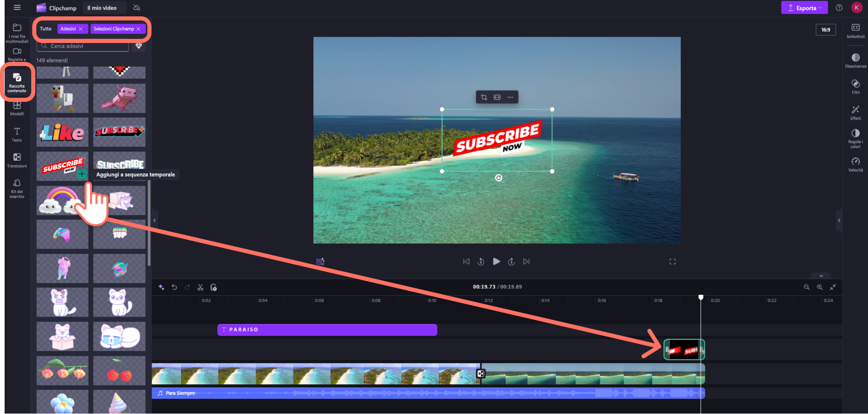Add Subscribe Now sticker to timeline

pyautogui.click(x=81, y=174)
